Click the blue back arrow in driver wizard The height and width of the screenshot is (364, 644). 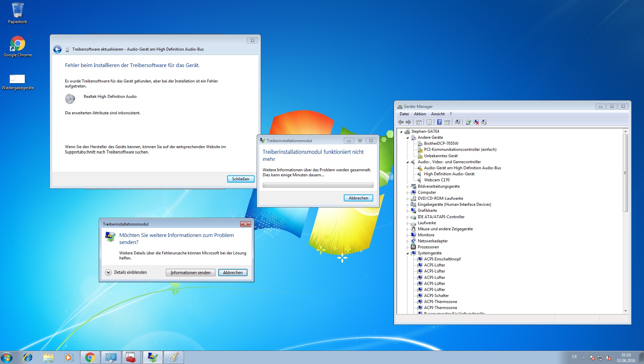(x=58, y=50)
